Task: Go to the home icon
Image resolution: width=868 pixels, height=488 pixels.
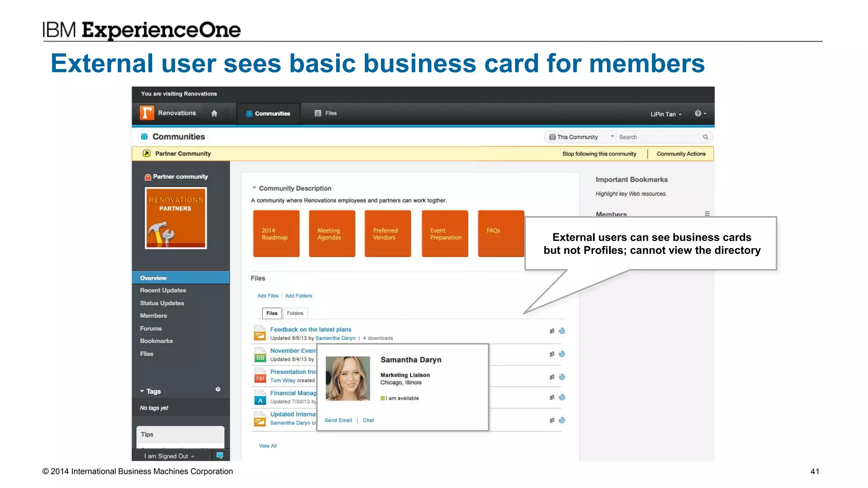Action: (214, 113)
